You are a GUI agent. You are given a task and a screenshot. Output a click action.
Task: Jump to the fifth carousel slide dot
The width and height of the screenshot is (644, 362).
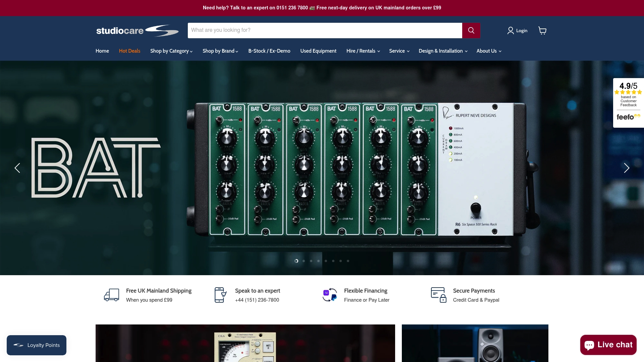[x=326, y=261]
